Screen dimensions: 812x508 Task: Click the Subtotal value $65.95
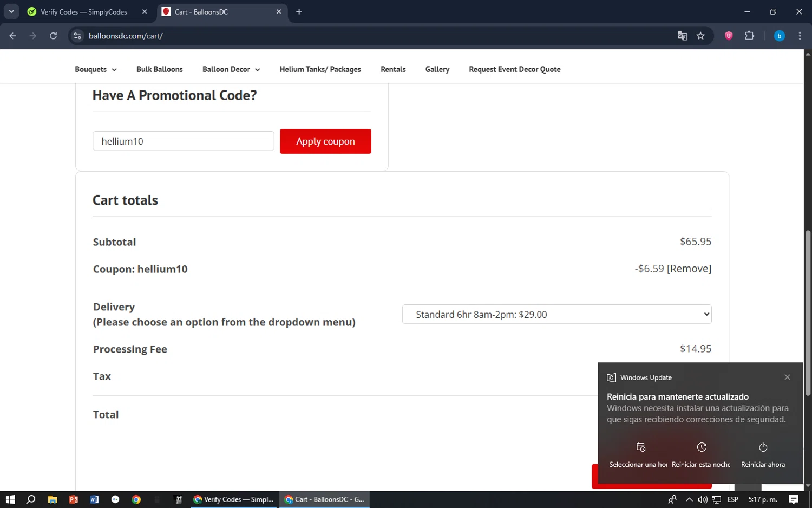coord(696,242)
